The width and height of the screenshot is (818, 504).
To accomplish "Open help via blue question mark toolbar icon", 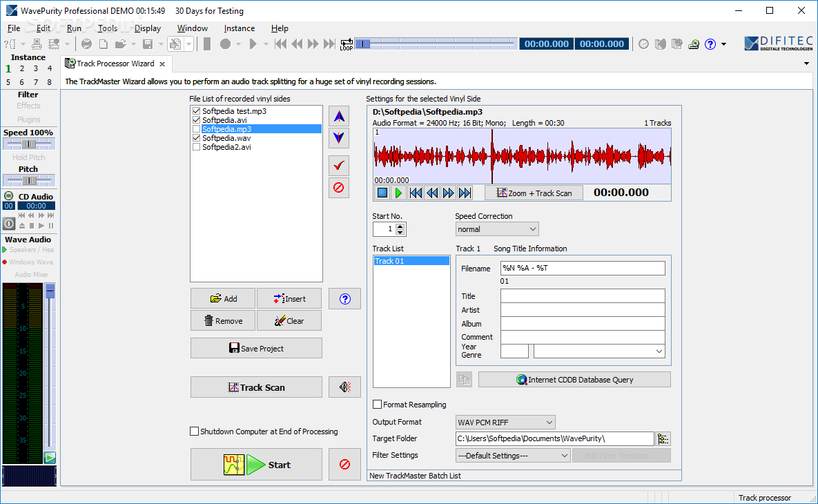I will pyautogui.click(x=710, y=44).
